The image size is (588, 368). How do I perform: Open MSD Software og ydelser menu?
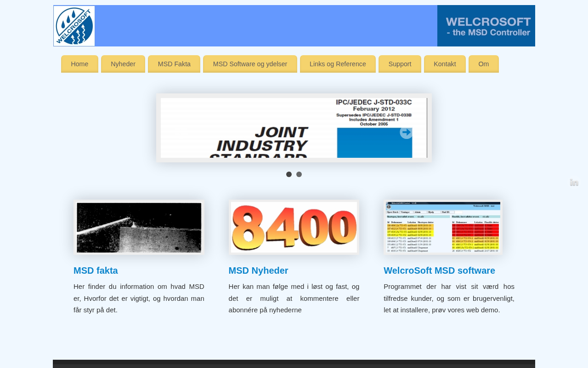coord(250,64)
